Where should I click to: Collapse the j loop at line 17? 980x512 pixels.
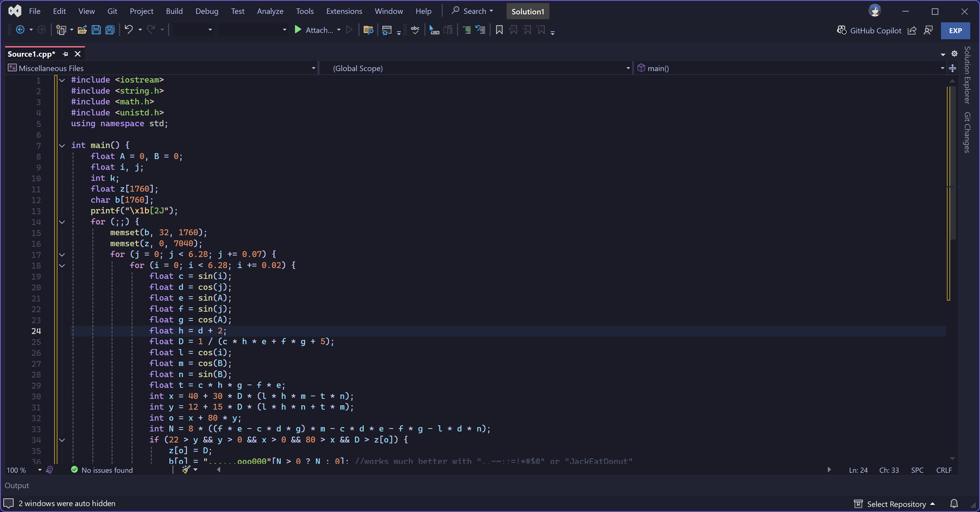(x=62, y=255)
